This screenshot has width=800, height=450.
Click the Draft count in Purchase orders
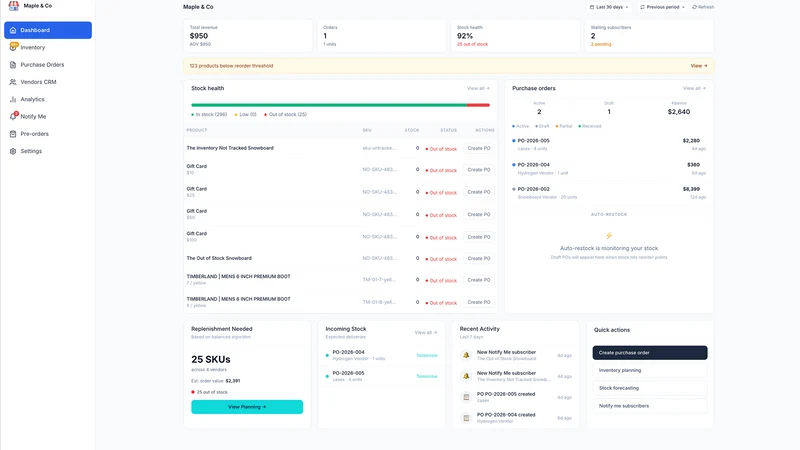(x=609, y=112)
